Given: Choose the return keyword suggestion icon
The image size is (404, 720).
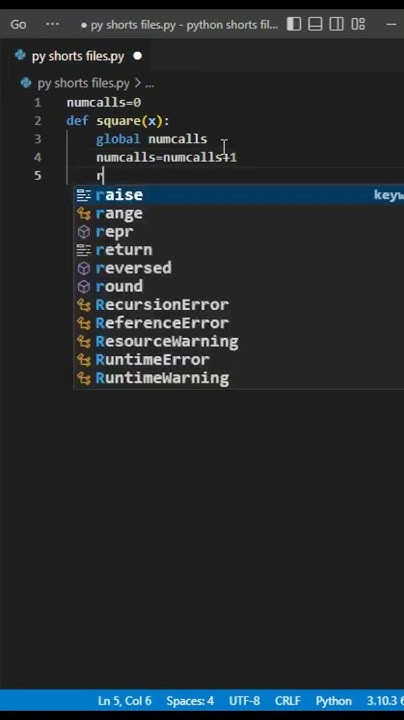Looking at the screenshot, I should 84,250.
